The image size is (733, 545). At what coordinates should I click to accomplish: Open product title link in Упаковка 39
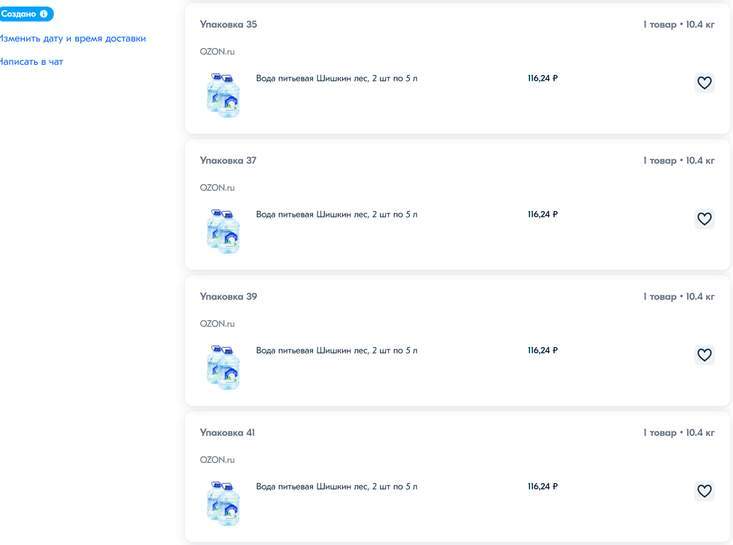tap(336, 350)
